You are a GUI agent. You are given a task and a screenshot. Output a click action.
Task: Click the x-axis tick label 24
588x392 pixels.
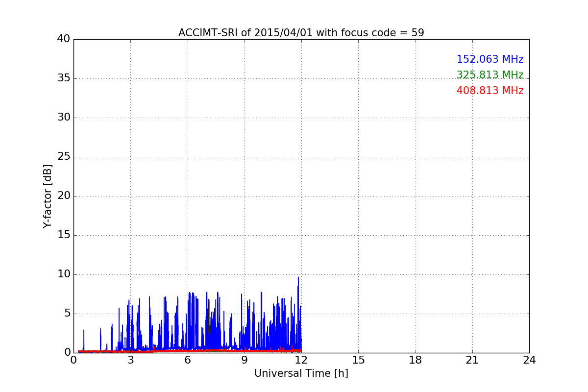pos(529,360)
